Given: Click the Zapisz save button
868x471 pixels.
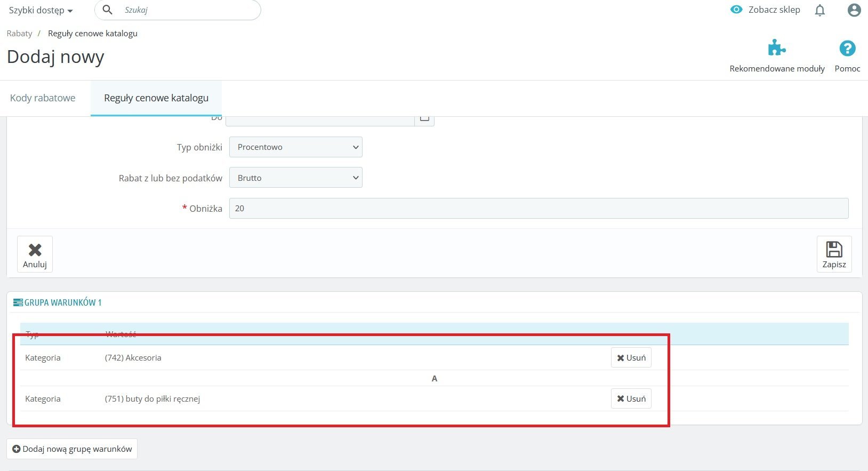Looking at the screenshot, I should pos(834,254).
